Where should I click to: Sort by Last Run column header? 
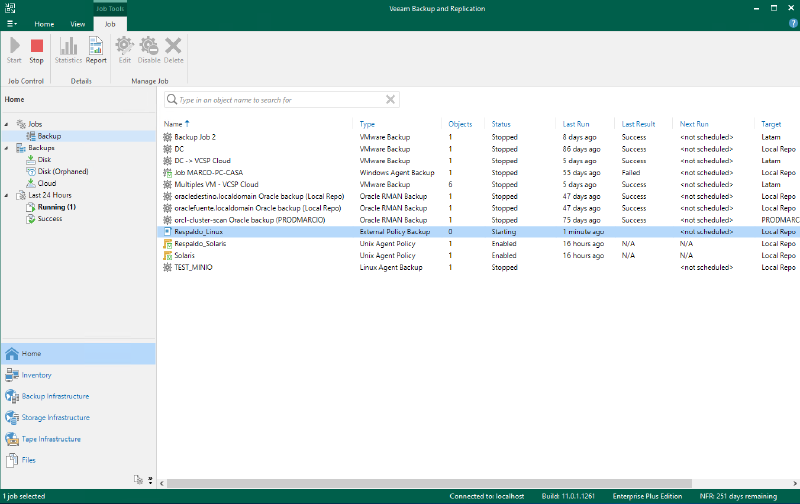click(576, 124)
